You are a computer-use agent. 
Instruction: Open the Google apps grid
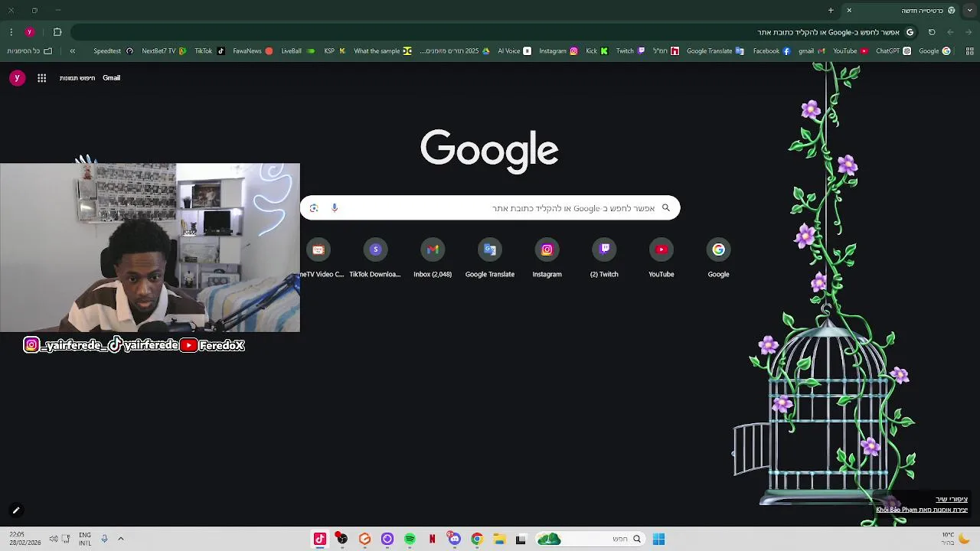[42, 78]
